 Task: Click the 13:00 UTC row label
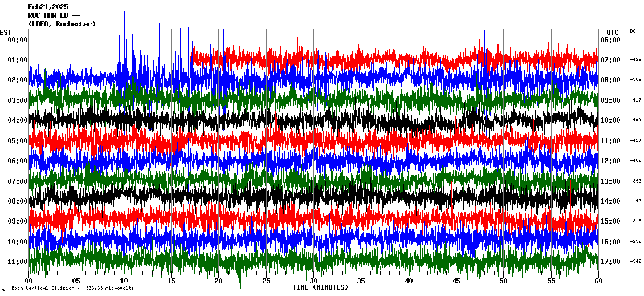(610, 181)
